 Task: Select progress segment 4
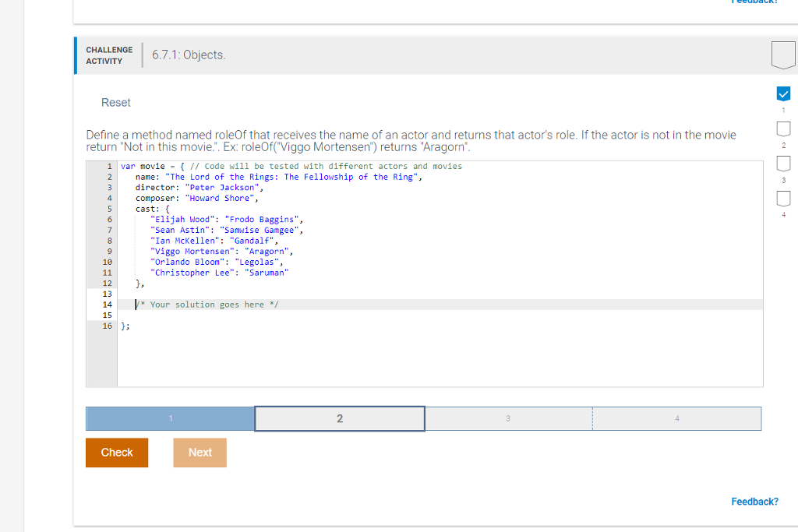click(x=676, y=418)
